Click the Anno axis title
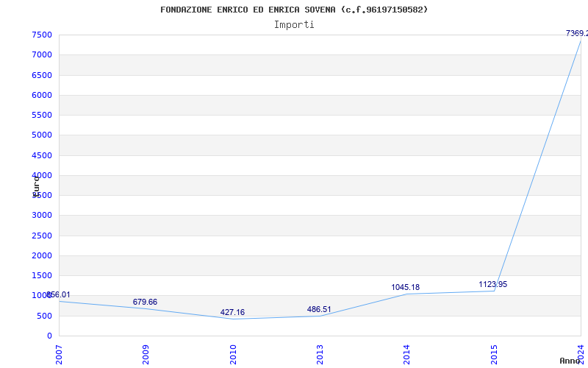This screenshot has height=368, width=588. click(570, 361)
